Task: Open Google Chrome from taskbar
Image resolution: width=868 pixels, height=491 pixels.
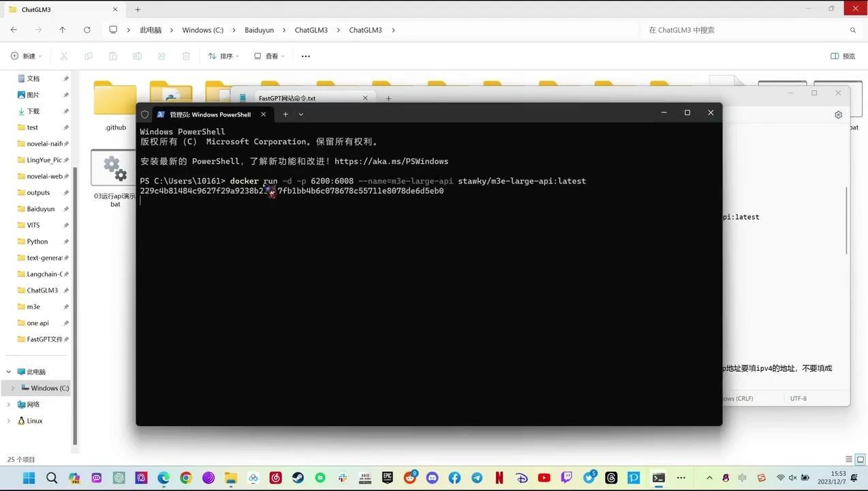Action: [186, 478]
